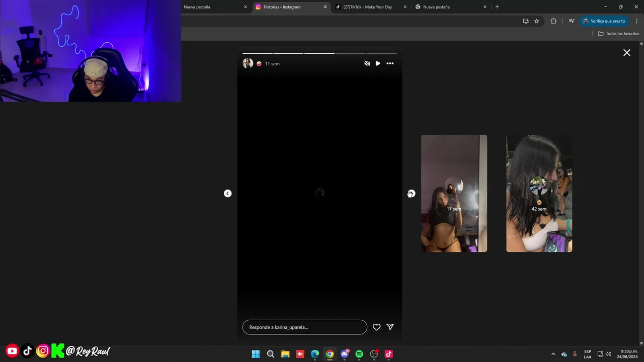Open the 42 sem story thumbnail
This screenshot has width=644, height=362.
point(539,194)
